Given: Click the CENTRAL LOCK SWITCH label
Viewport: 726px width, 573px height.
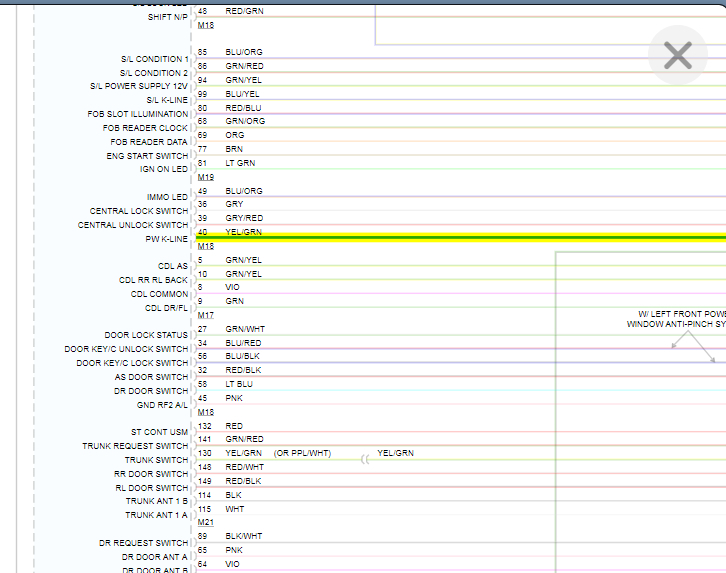Looking at the screenshot, I should click(x=139, y=211).
